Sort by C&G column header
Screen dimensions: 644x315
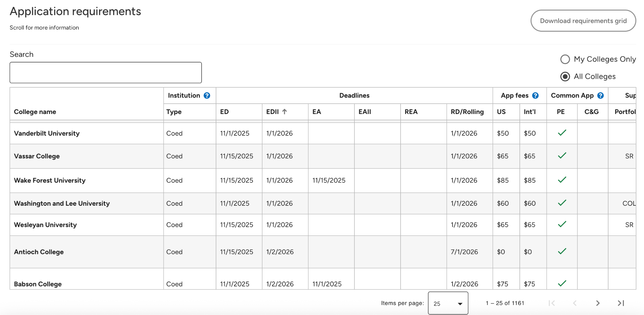click(x=591, y=112)
